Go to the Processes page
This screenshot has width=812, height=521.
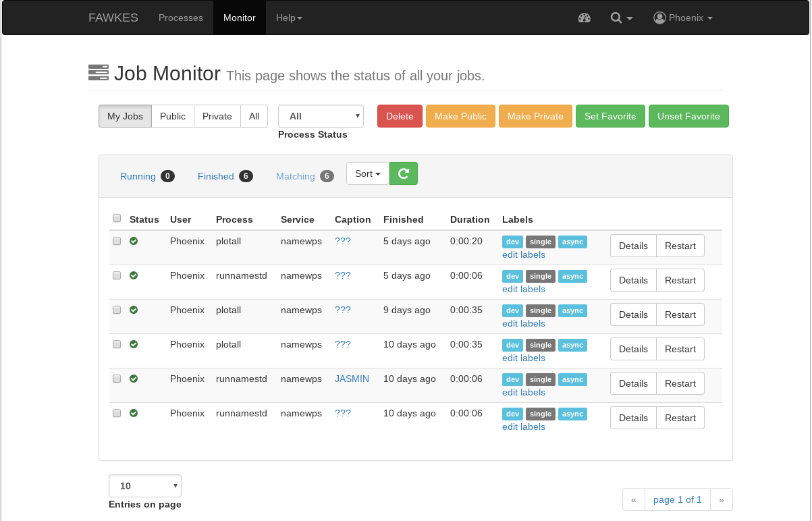point(181,18)
